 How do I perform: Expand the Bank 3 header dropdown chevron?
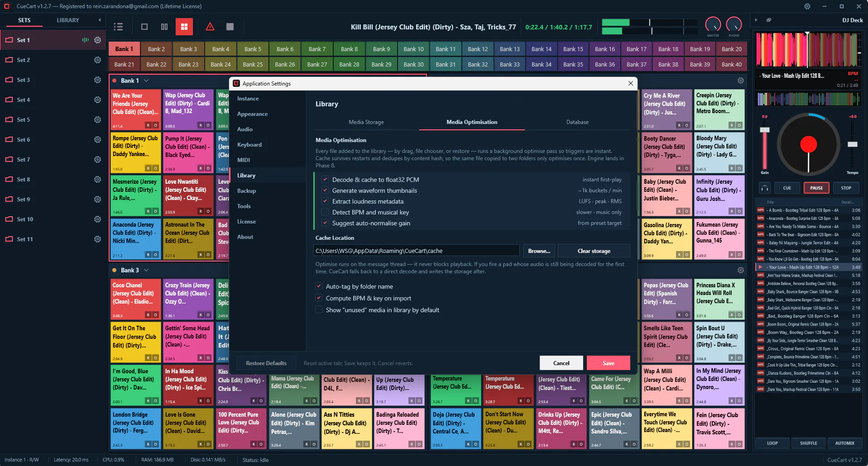click(146, 270)
